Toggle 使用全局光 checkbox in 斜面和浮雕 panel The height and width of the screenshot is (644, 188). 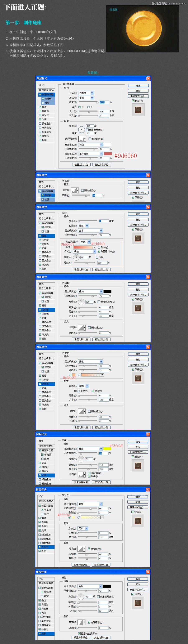point(87,130)
